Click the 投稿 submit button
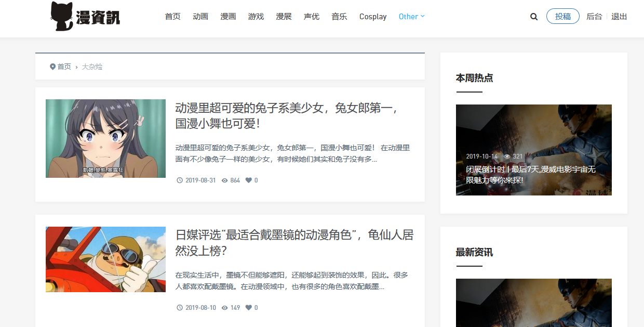The height and width of the screenshot is (327, 644). tap(563, 16)
